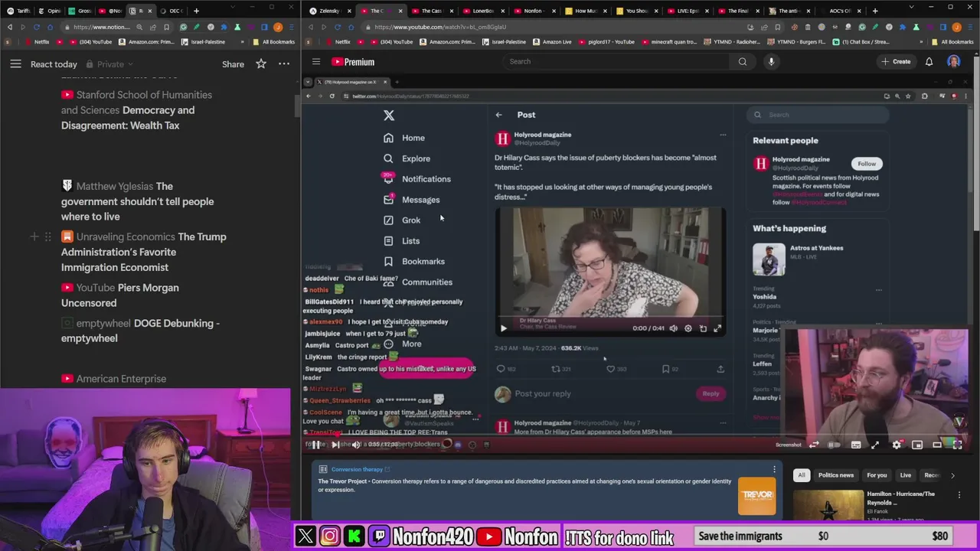Click the YouTube search magnifier button
980x551 pixels.
click(743, 62)
